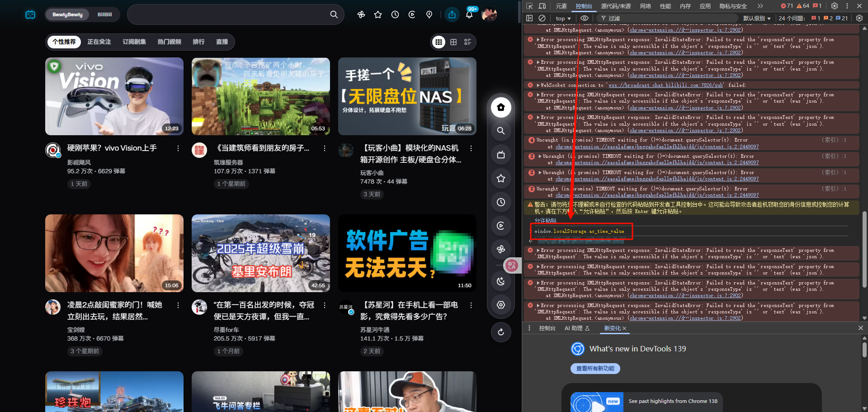
Task: Select the list layout view option
Action: 467,42
